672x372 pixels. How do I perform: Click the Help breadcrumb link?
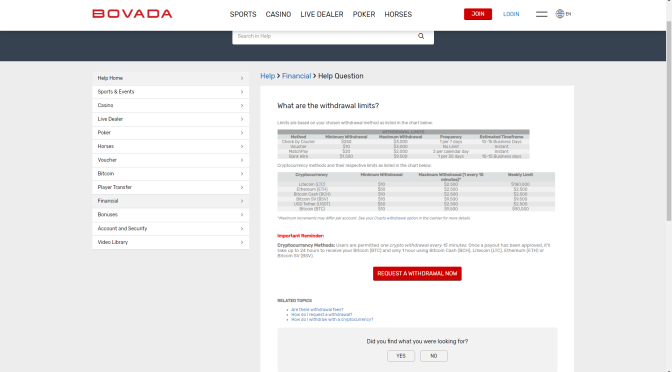(267, 76)
